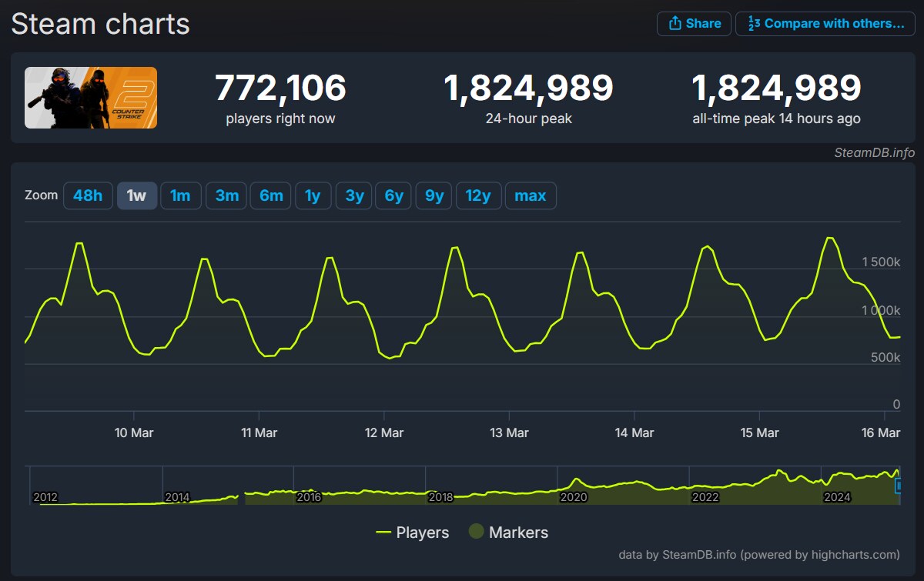Click the 1 500k y-axis label
The image size is (924, 581).
point(881,262)
